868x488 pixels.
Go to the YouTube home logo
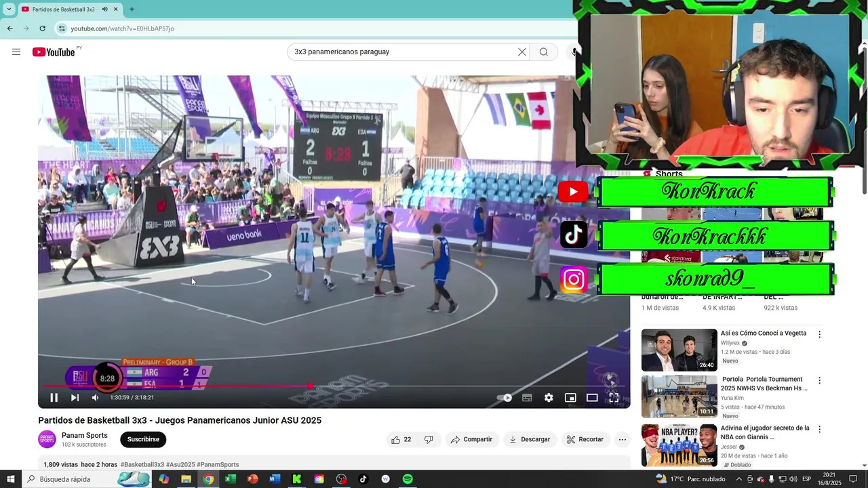tap(54, 52)
